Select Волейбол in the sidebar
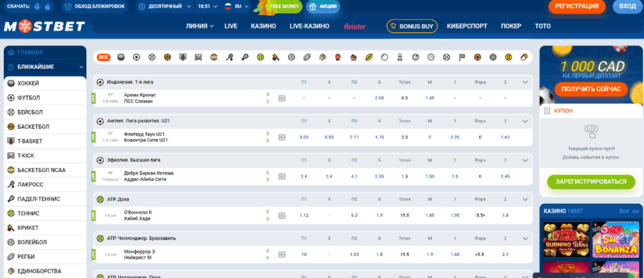Screen dimensions: 644x278 45,242
